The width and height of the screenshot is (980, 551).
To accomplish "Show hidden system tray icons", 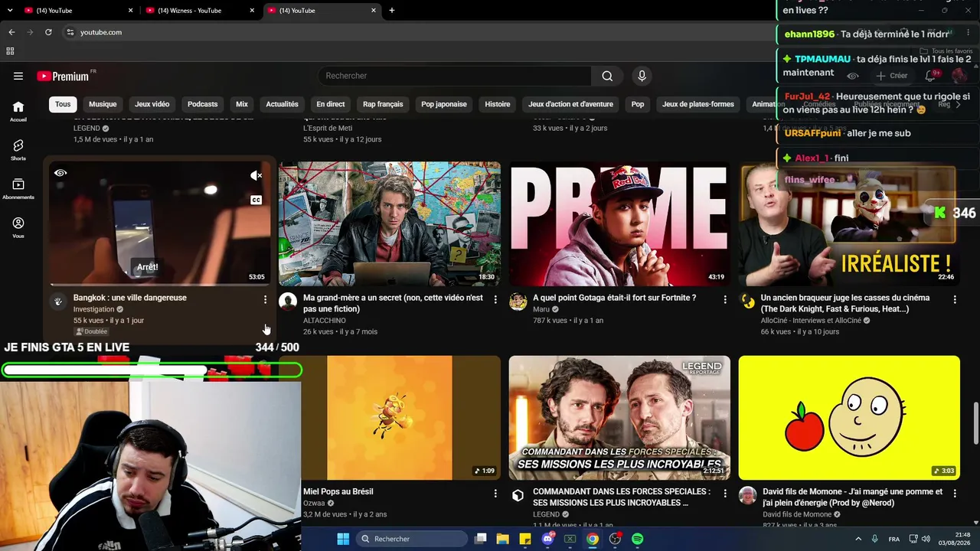I will (x=858, y=539).
